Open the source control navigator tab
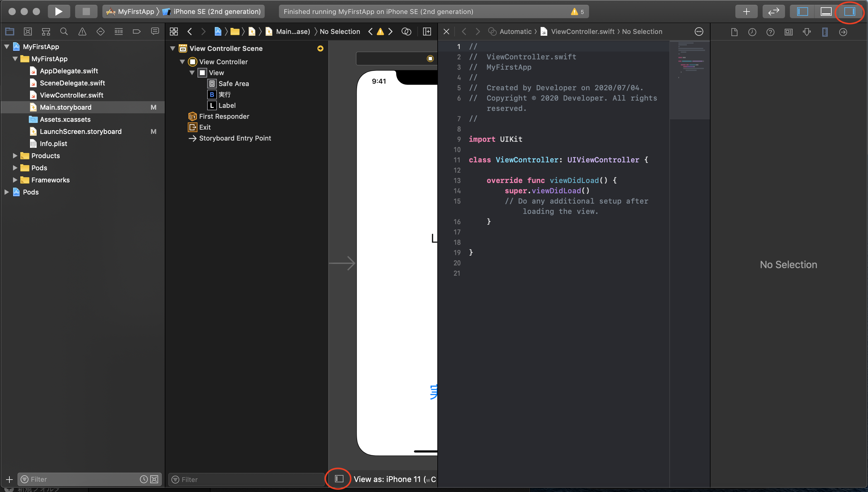The width and height of the screenshot is (868, 492). pos(28,32)
